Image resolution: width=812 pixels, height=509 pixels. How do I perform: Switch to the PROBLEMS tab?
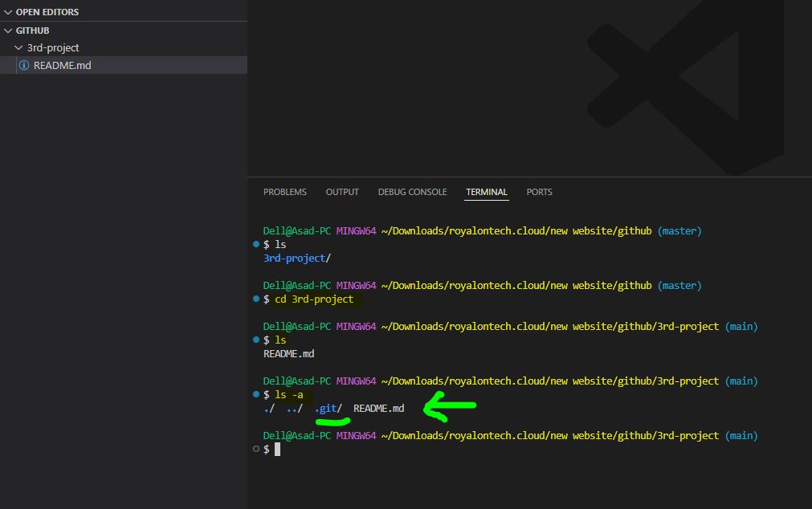pos(285,192)
